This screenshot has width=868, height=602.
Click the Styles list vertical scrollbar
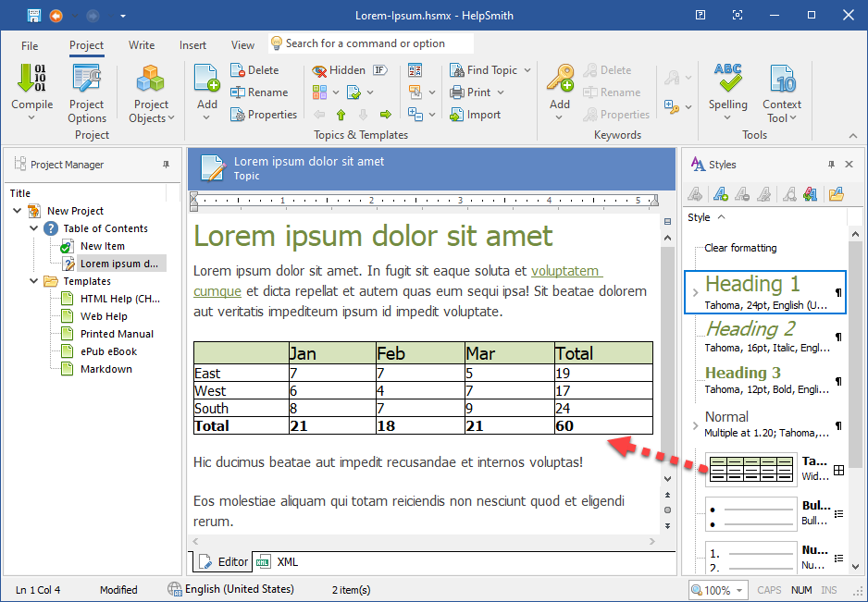(x=856, y=354)
